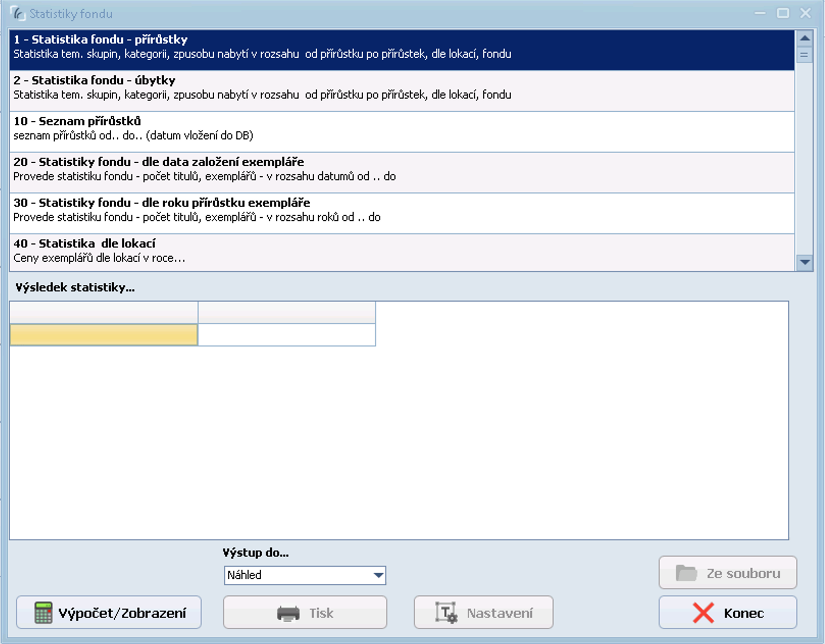This screenshot has width=825, height=644.
Task: Click the second result column header
Action: coord(287,312)
